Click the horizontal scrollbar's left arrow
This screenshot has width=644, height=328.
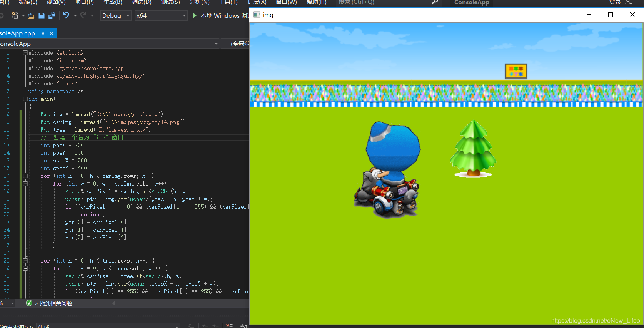(113, 303)
